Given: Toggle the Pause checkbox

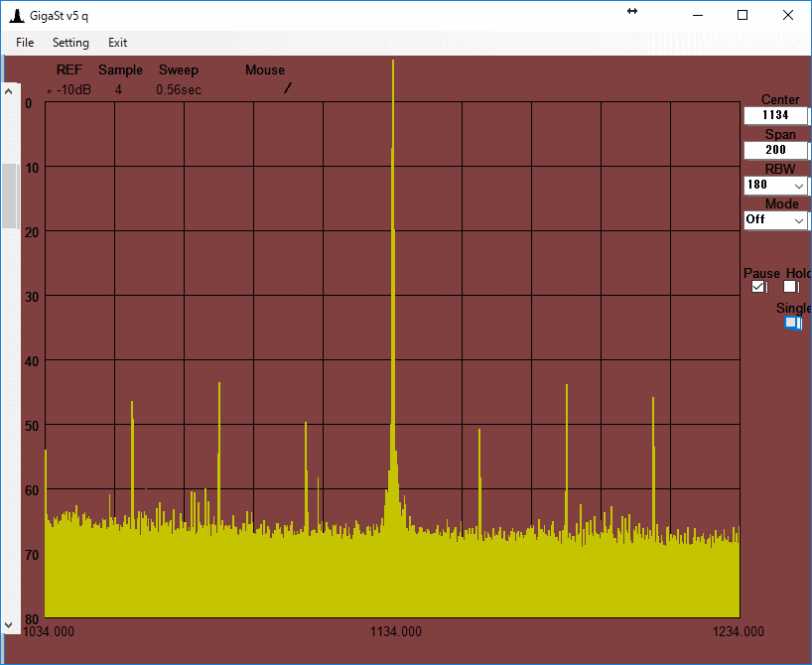Looking at the screenshot, I should click(x=758, y=287).
